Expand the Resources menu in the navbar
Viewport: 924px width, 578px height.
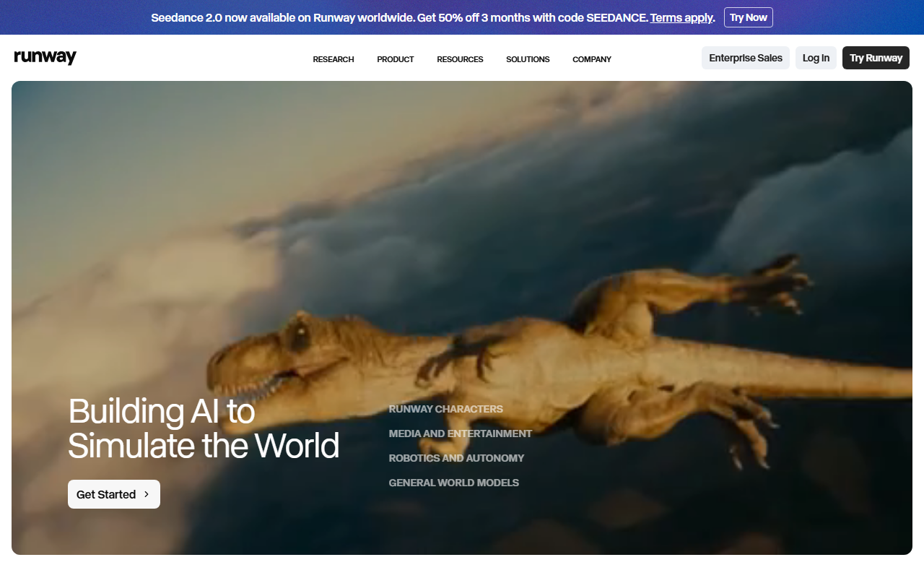click(460, 59)
